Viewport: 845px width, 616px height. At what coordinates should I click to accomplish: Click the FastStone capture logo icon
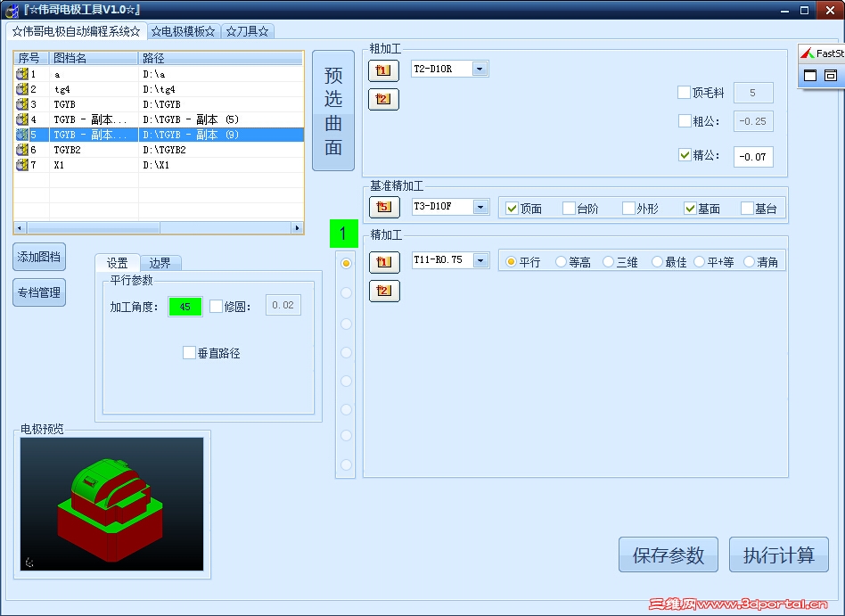click(x=807, y=53)
